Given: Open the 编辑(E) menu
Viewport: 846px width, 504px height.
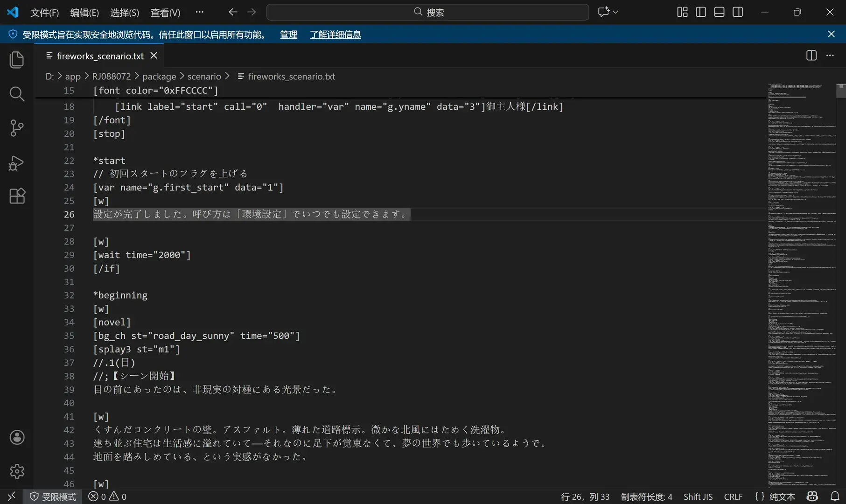Looking at the screenshot, I should [x=84, y=13].
